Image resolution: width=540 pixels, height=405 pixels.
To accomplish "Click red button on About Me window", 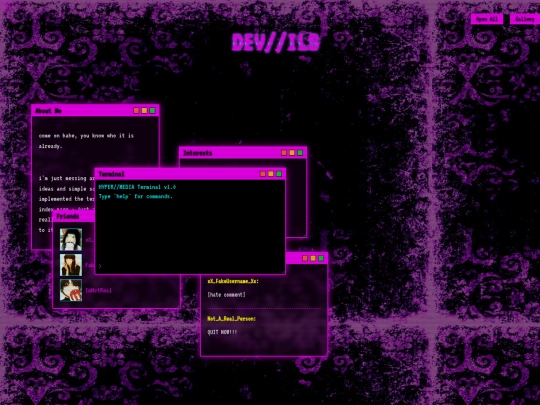I will point(136,111).
